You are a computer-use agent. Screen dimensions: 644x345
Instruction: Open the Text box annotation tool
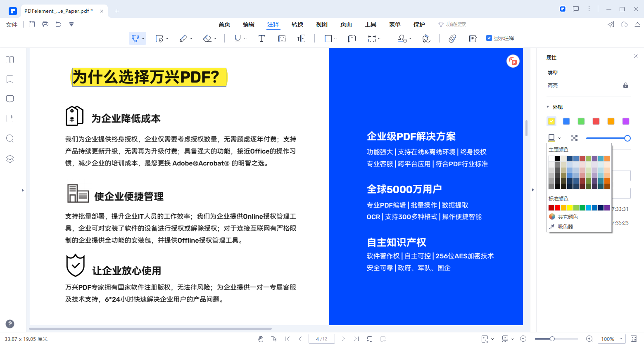(282, 38)
